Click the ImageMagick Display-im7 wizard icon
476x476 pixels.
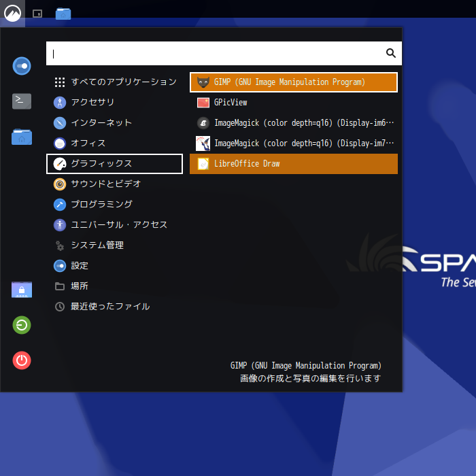[203, 143]
